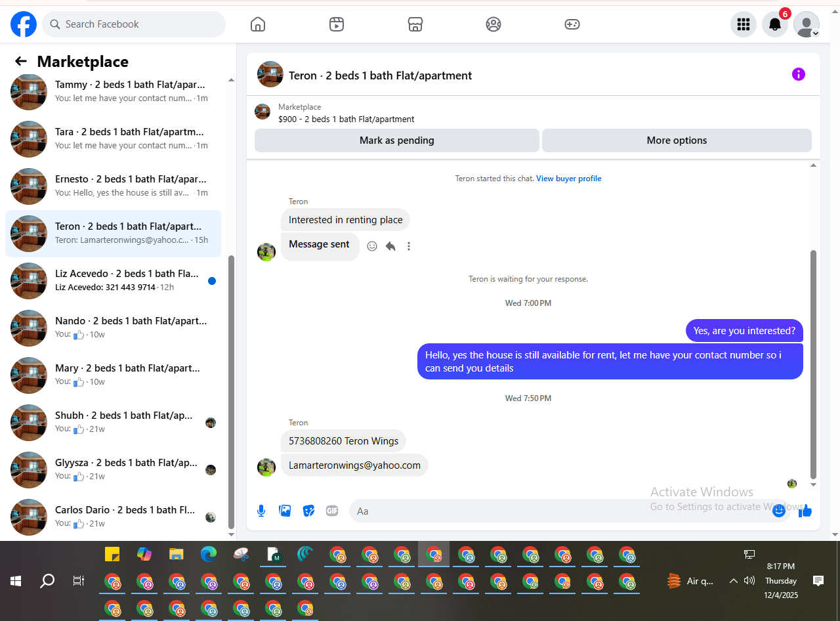Click the Search Facebook field
Image resolution: width=840 pixels, height=621 pixels.
(134, 24)
